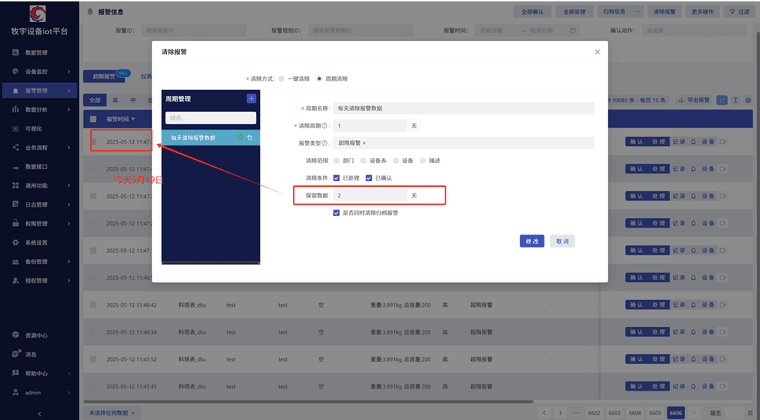Click the 全部确认 button
This screenshot has height=420, width=760.
point(532,12)
